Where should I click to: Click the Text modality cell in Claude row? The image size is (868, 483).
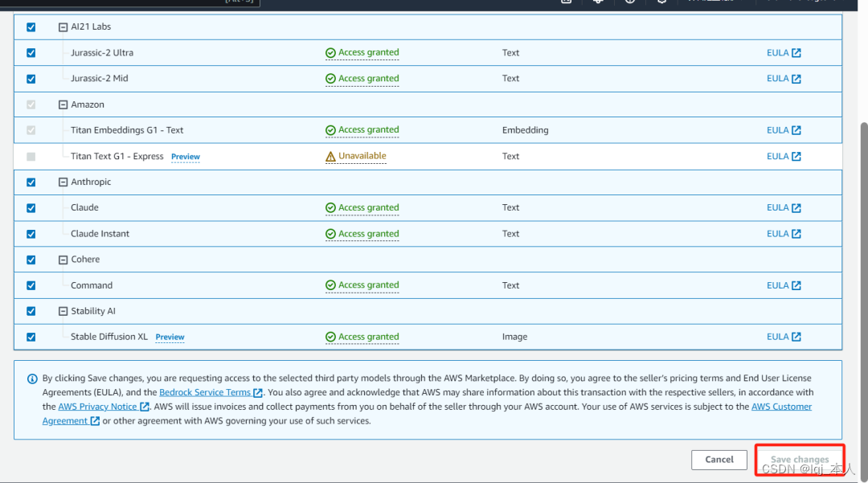[510, 207]
